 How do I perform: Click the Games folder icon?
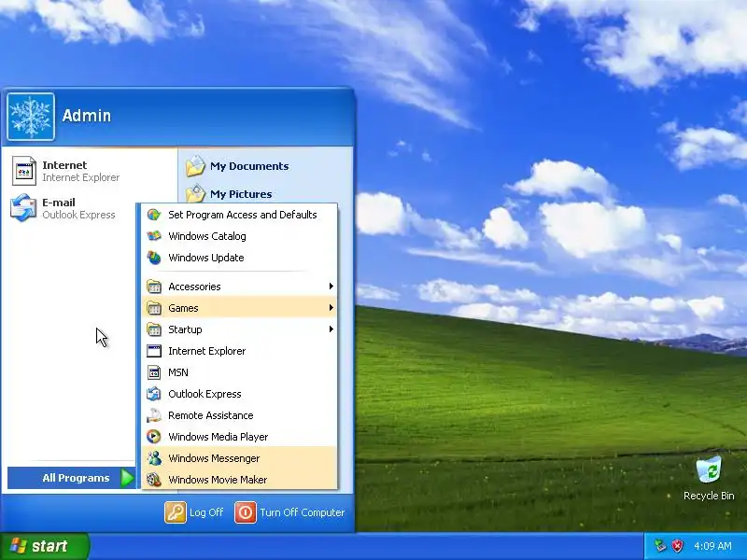click(153, 308)
